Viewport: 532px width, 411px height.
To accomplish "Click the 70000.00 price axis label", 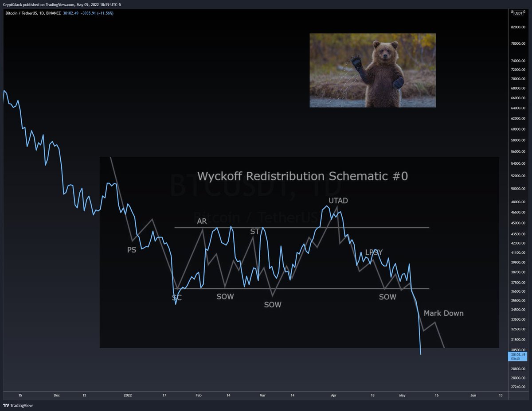I will pyautogui.click(x=518, y=79).
